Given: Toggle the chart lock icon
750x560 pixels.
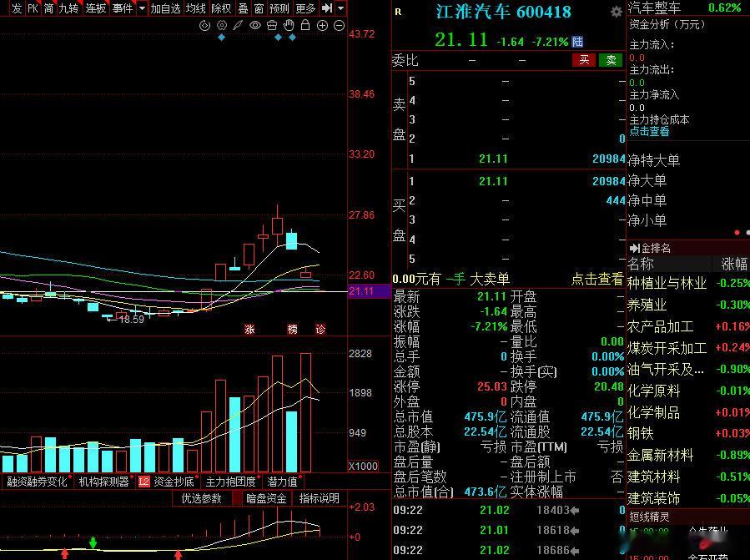Looking at the screenshot, I should (x=305, y=26).
